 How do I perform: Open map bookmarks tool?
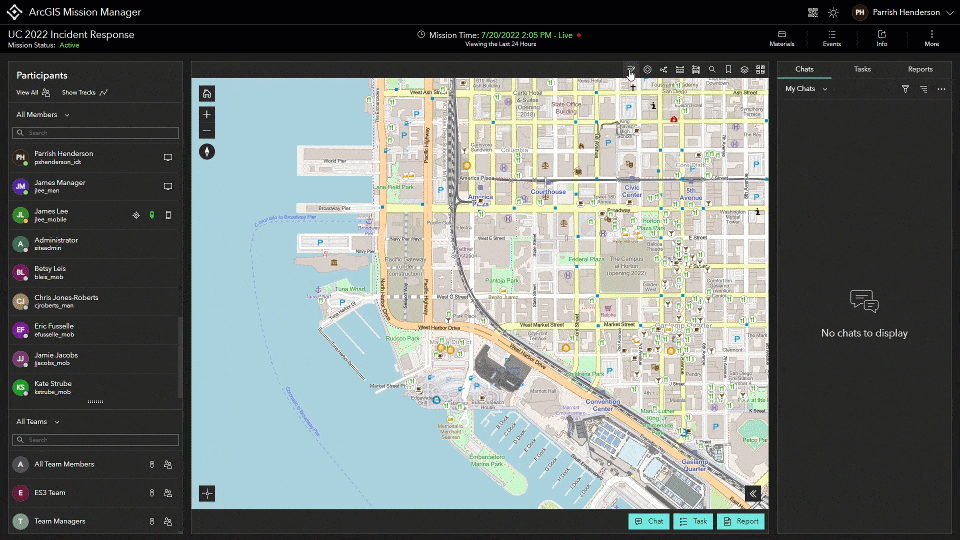pos(728,69)
